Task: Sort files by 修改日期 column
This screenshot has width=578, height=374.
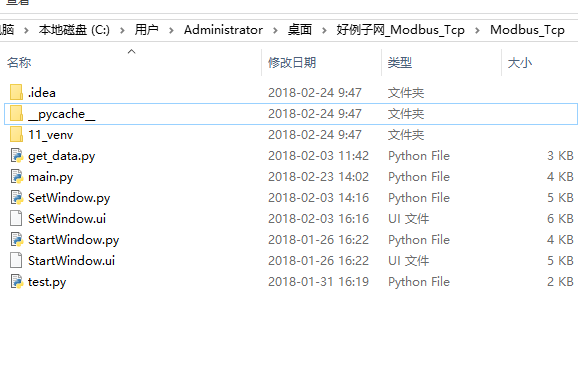Action: coord(292,63)
